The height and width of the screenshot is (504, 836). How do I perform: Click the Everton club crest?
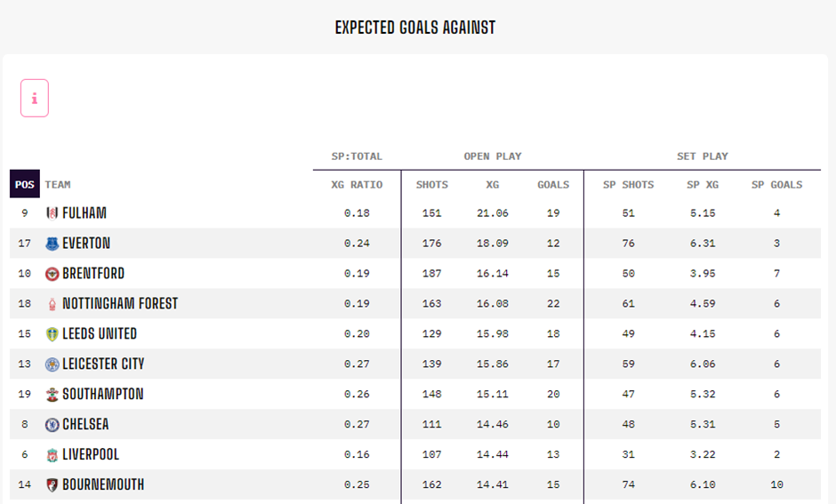[x=52, y=244]
